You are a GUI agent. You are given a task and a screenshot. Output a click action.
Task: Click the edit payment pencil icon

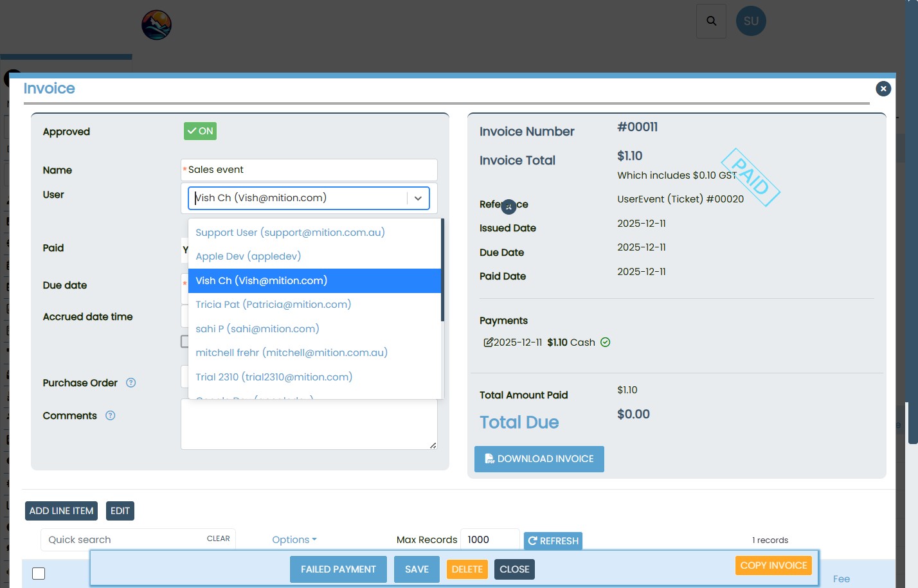(488, 343)
